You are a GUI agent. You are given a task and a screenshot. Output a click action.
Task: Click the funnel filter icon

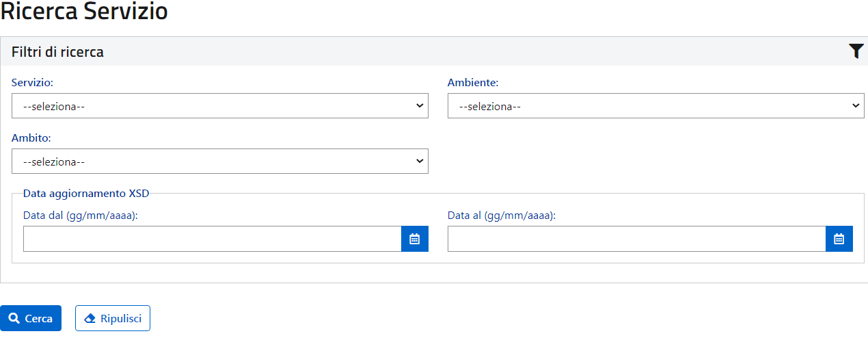click(856, 51)
